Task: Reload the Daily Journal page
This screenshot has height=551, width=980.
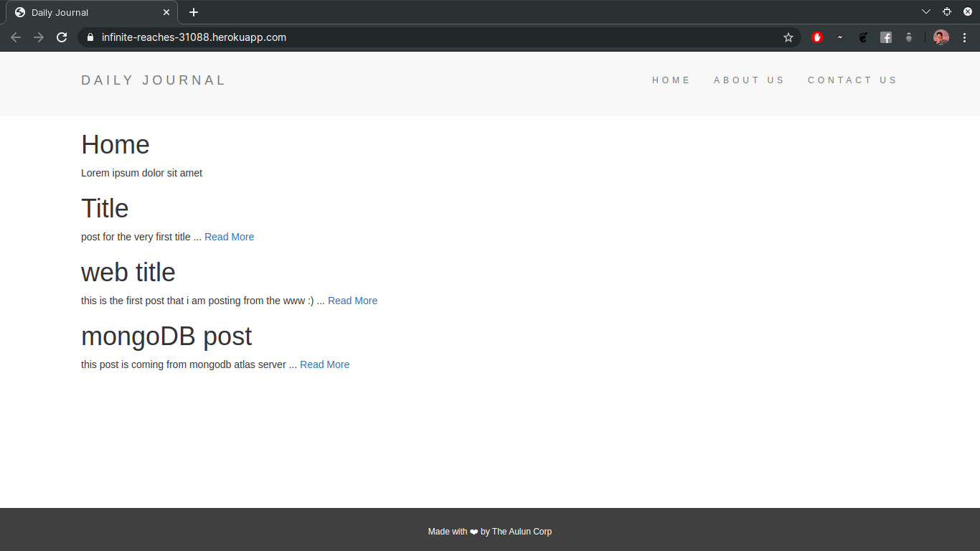Action: click(x=62, y=37)
